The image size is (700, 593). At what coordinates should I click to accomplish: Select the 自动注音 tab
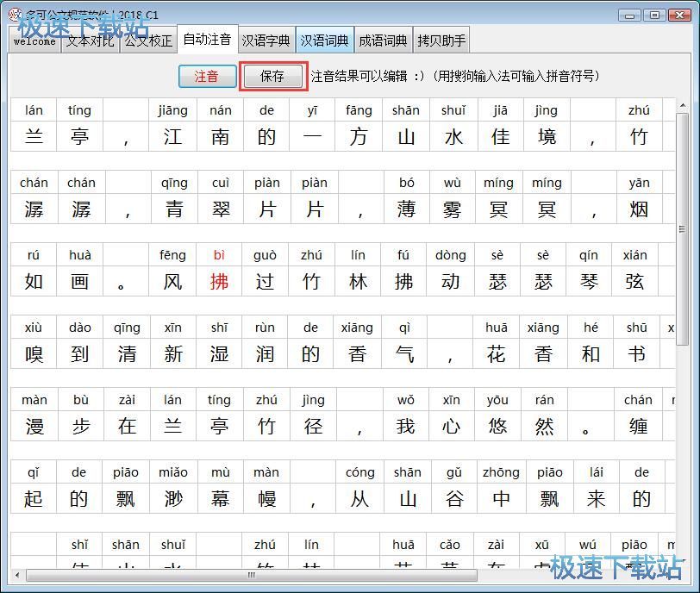pyautogui.click(x=207, y=40)
